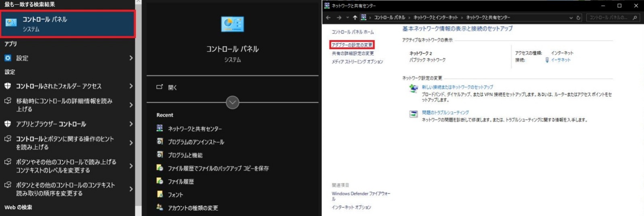Open recent locations dropdown next to forward arrow
The width and height of the screenshot is (644, 216).
click(x=347, y=18)
